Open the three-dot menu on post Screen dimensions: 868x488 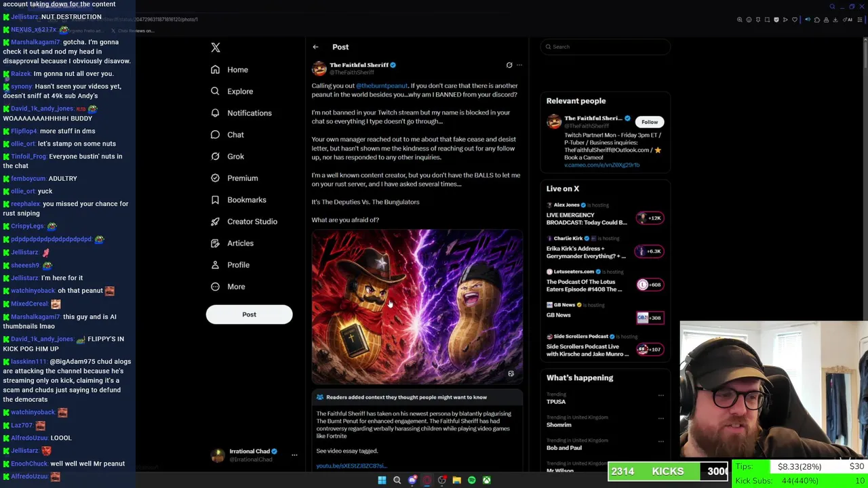pos(519,65)
